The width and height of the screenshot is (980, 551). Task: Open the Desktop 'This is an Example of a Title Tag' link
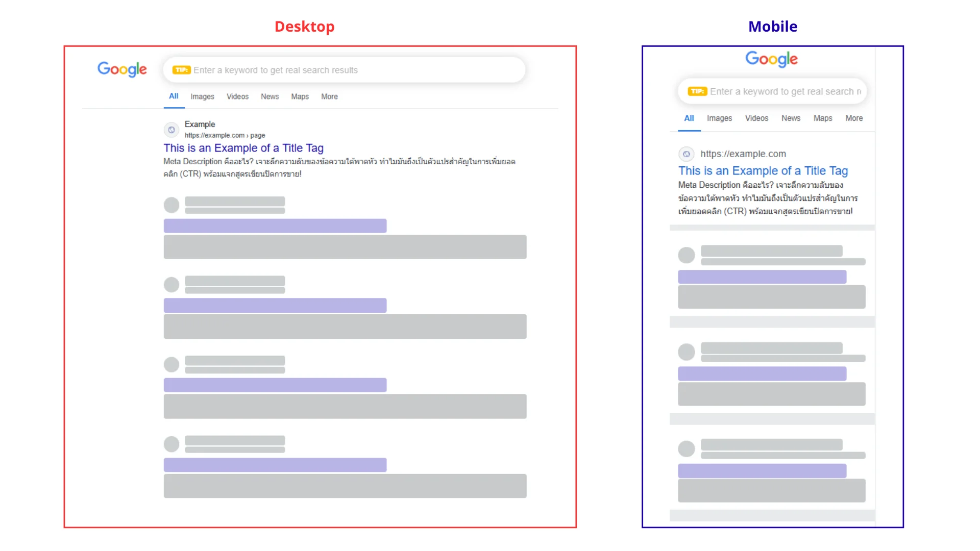[243, 148]
